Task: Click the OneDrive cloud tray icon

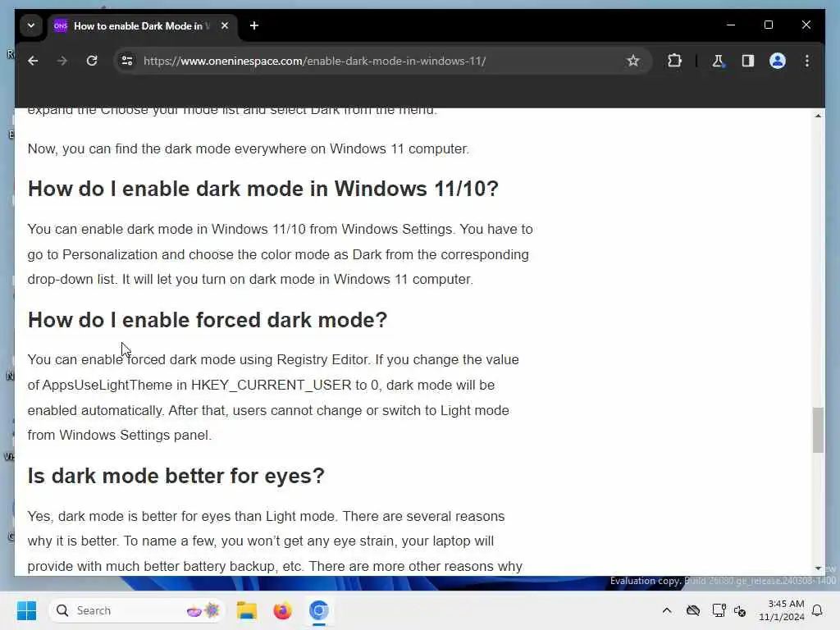Action: tap(693, 610)
